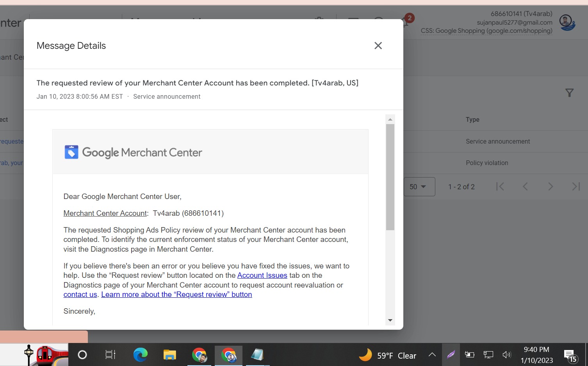Screen dimensions: 588x366
Task: Click the sujanpaul5277@gmail.com email text
Action: tap(515, 22)
